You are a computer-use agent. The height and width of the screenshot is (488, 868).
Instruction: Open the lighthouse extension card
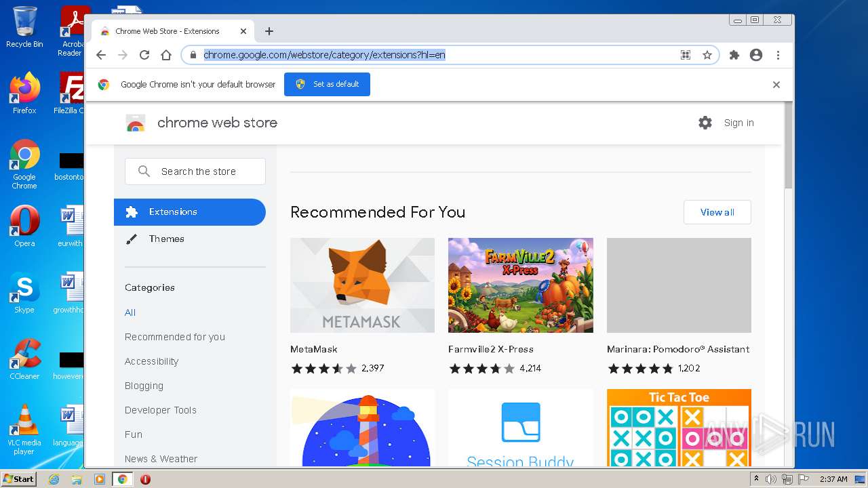click(362, 428)
